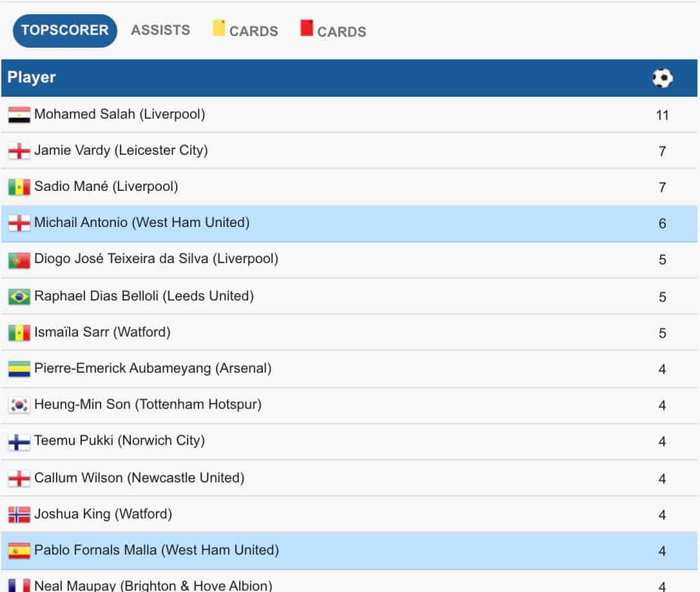Click Pablo Fornals Malla's goal count 4
This screenshot has height=592, width=700.
(662, 552)
